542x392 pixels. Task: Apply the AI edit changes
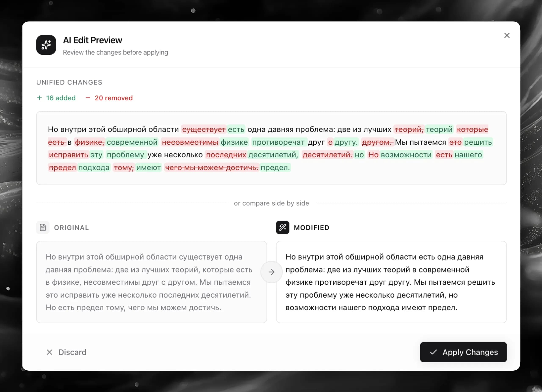[x=463, y=352]
